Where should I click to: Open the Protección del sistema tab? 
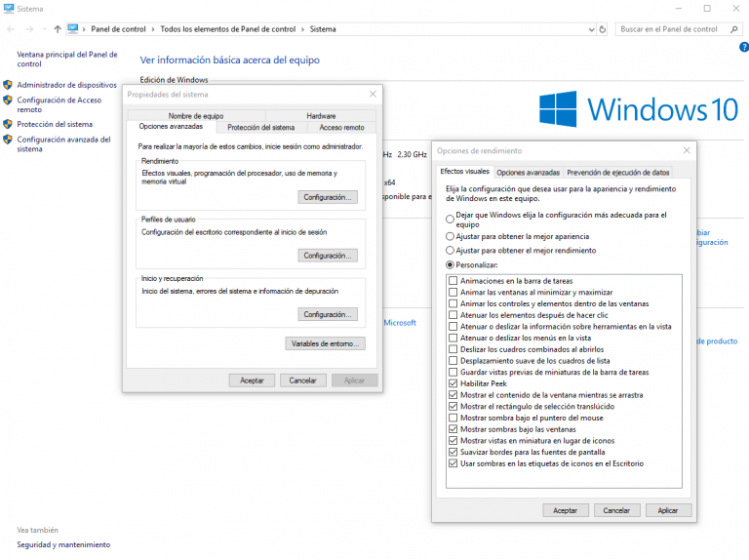(261, 127)
